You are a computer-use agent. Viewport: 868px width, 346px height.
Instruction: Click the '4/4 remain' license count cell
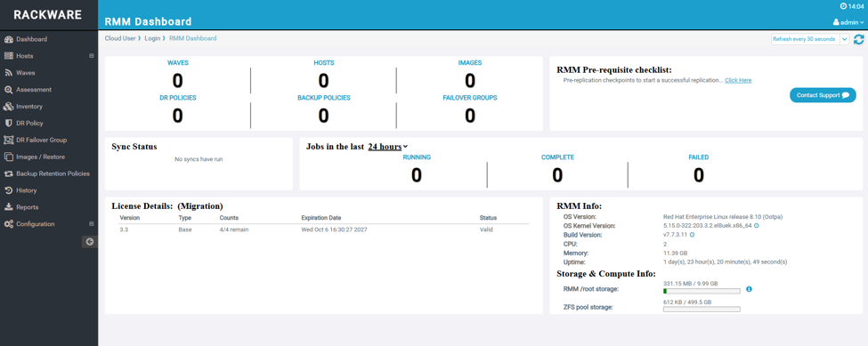[233, 229]
